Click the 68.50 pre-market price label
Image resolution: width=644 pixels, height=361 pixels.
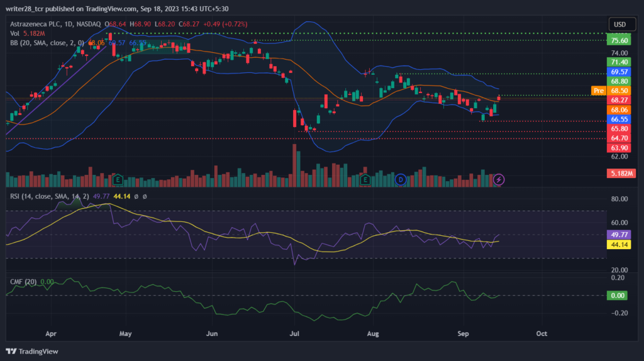[619, 91]
